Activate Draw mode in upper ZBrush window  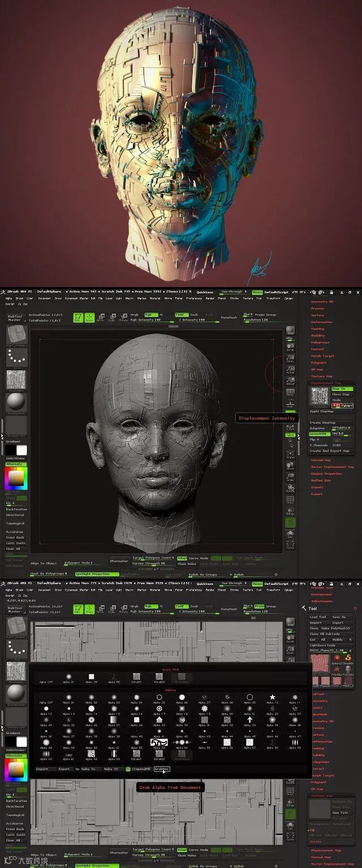tap(89, 317)
